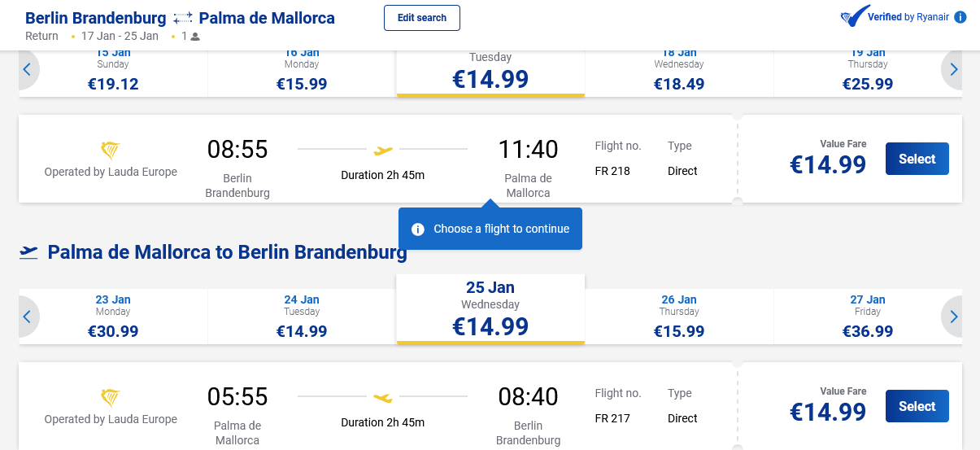Open Edit search
The width and height of the screenshot is (980, 450).
(421, 18)
